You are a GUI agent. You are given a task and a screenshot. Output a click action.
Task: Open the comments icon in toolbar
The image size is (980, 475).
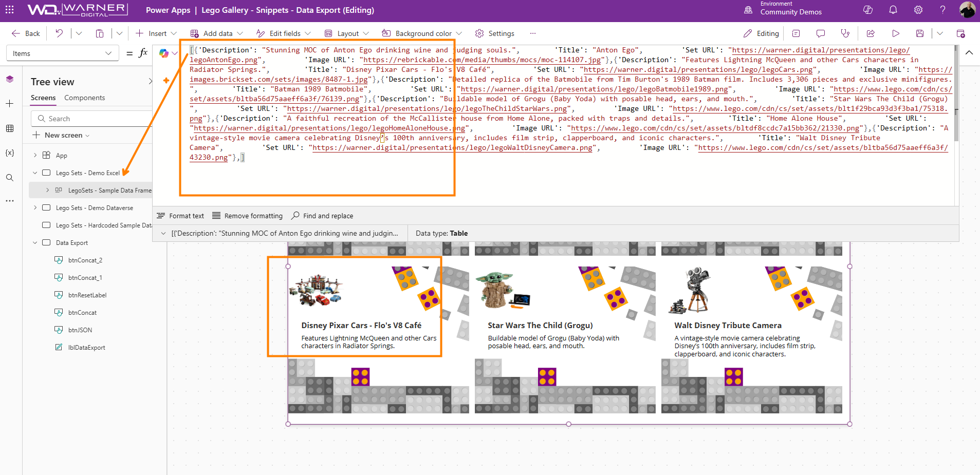coord(821,33)
